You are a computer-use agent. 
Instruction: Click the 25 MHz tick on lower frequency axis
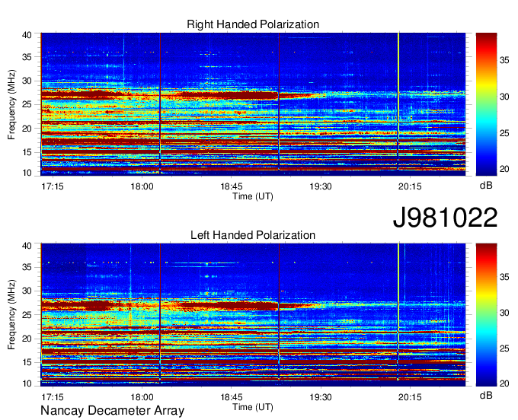[x=27, y=315]
